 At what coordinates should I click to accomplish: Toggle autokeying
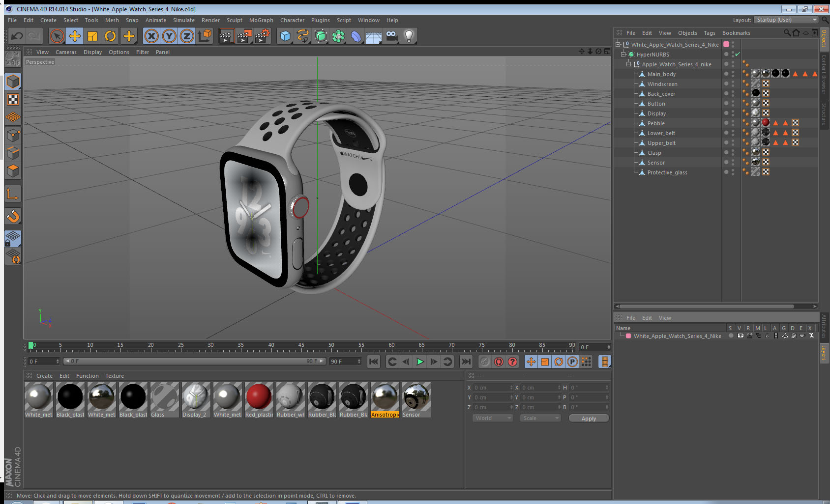pyautogui.click(x=499, y=362)
